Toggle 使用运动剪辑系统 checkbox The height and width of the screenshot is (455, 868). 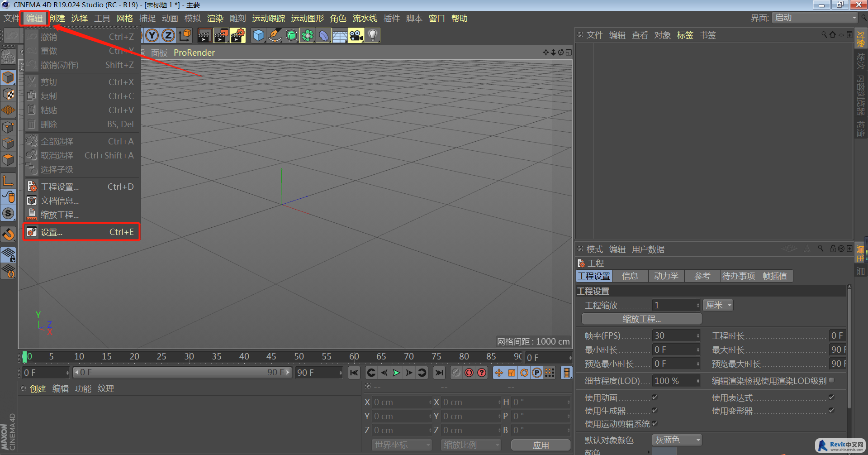(x=655, y=423)
